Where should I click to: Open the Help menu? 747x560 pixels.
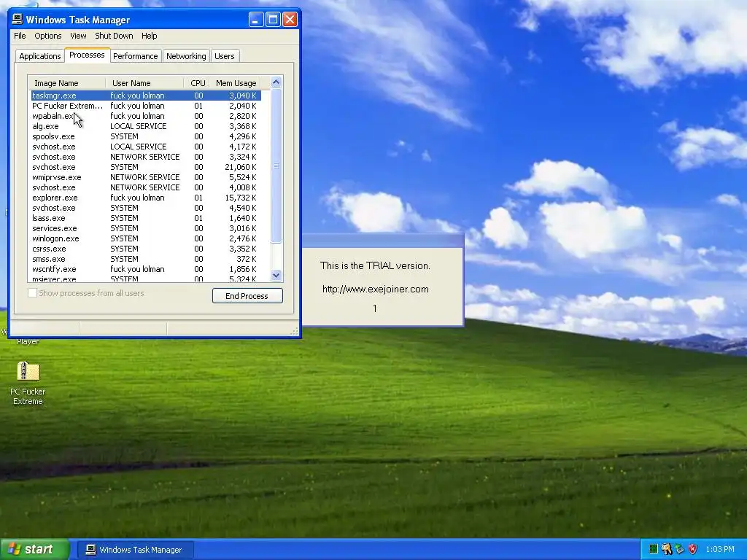coord(149,36)
